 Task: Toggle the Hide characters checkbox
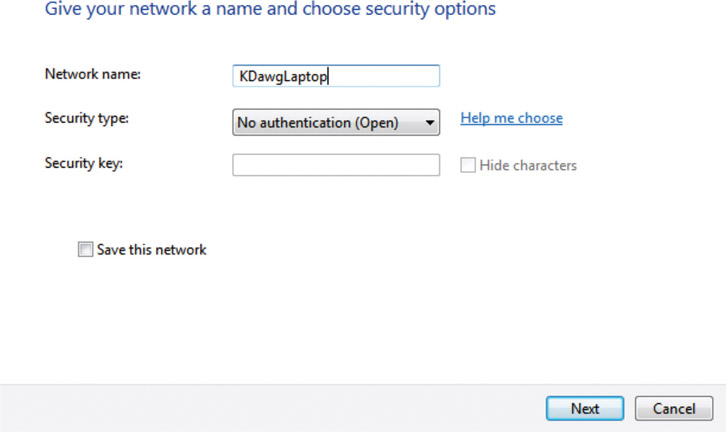(467, 165)
